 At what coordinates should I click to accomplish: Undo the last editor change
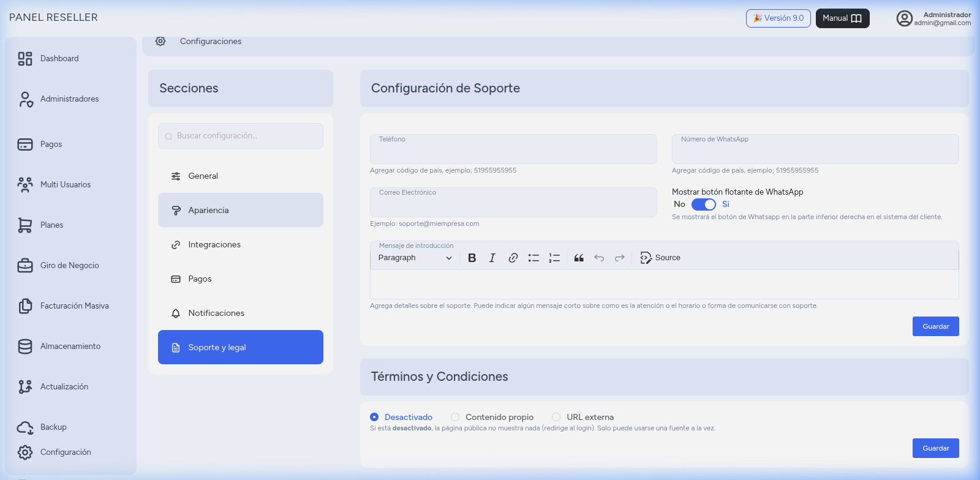click(x=599, y=258)
